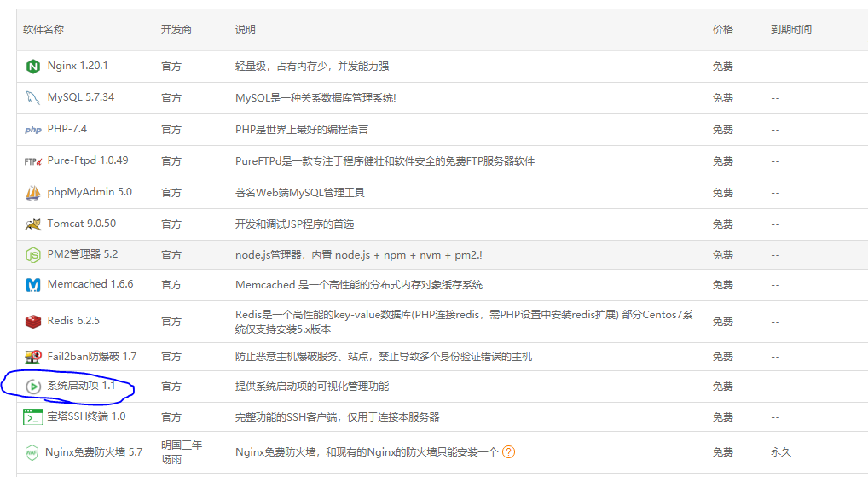Click the Fail2ban防爆破 icon
868x477 pixels.
(x=33, y=357)
